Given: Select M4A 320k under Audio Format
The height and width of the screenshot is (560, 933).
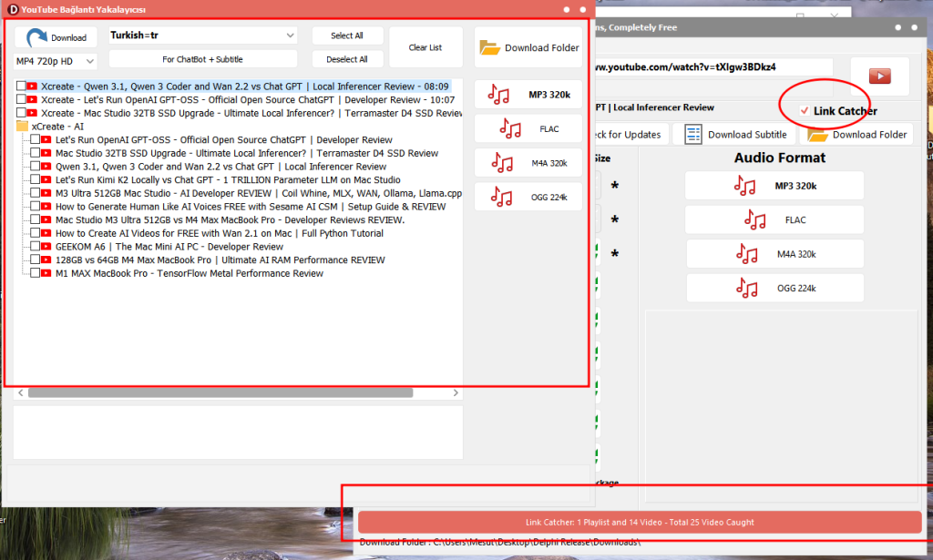Looking at the screenshot, I should pyautogui.click(x=774, y=254).
